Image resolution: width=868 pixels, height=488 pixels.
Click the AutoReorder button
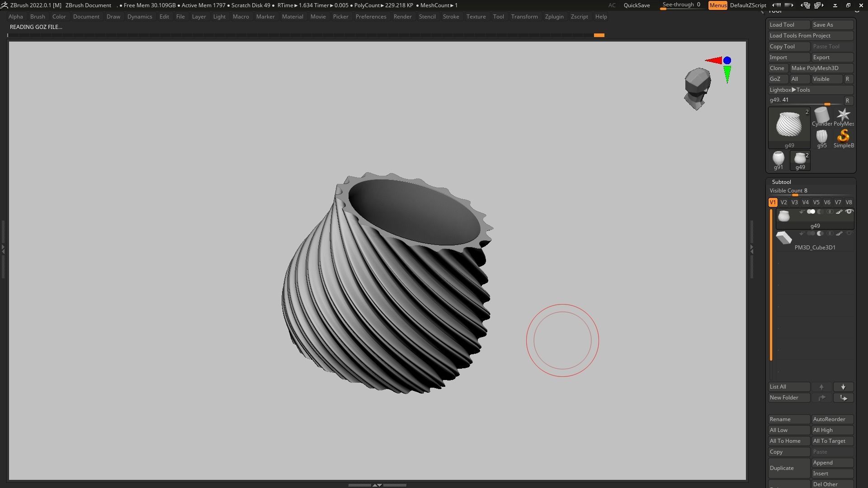pos(832,419)
